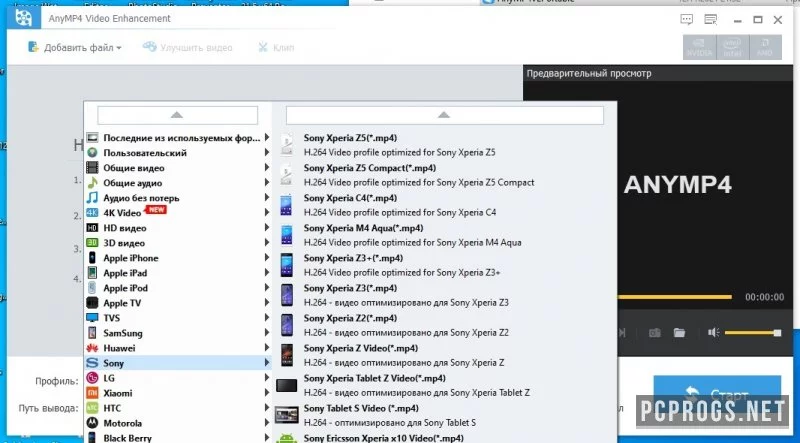Open the 4K Video category
This screenshot has height=443, width=800.
(x=178, y=213)
